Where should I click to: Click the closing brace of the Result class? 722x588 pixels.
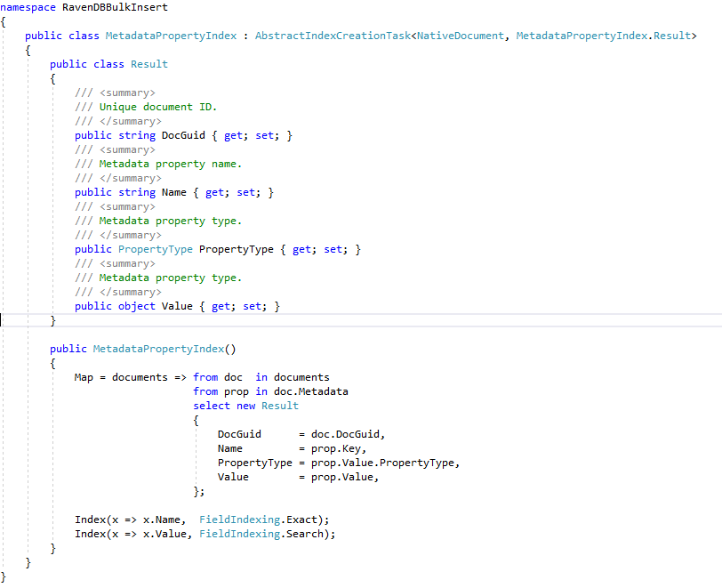(52, 321)
